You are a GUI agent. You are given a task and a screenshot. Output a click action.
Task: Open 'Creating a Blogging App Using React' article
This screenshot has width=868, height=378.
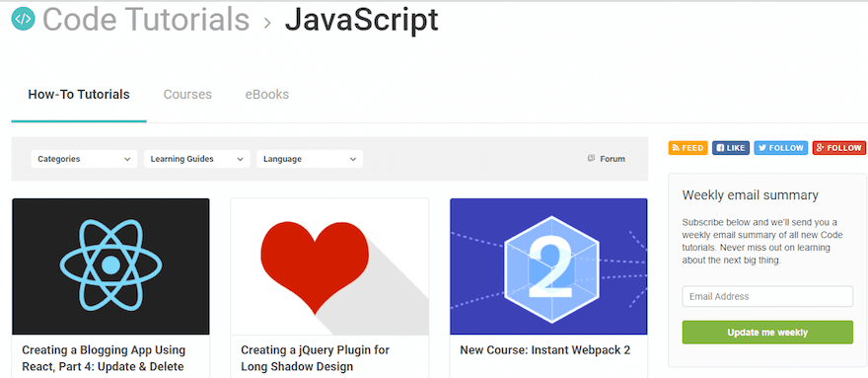coord(104,358)
